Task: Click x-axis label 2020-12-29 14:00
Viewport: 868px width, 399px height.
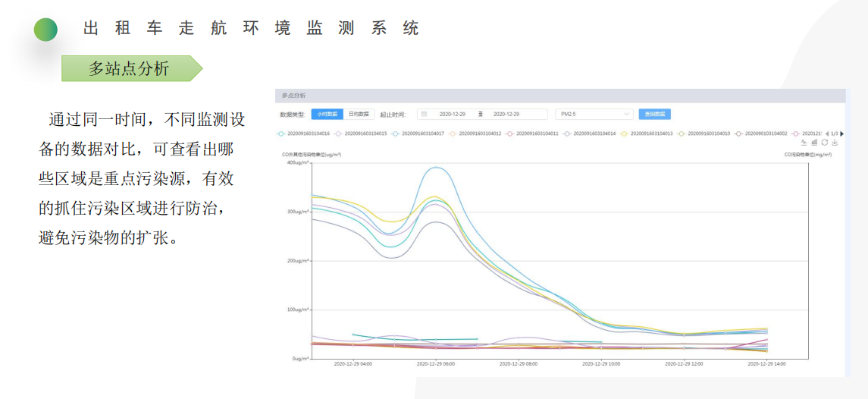Action: (x=766, y=365)
